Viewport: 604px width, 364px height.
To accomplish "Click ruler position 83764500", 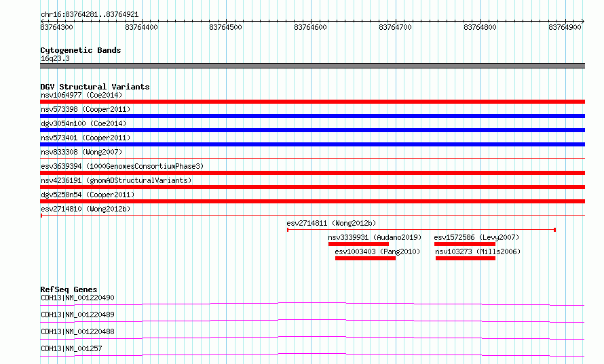I will pyautogui.click(x=226, y=27).
